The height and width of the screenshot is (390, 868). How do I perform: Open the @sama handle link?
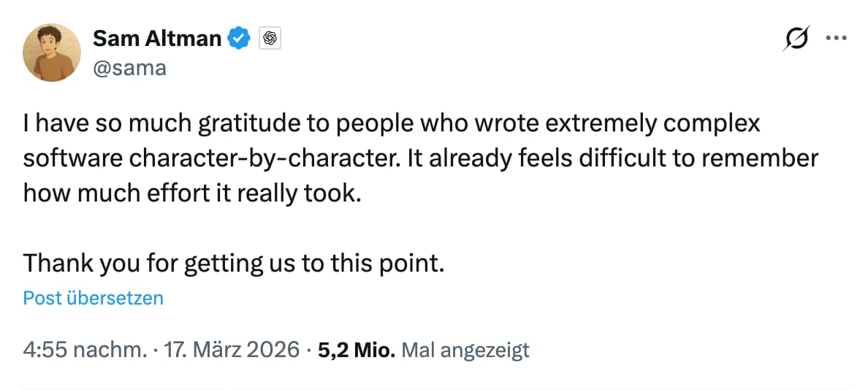pos(129,68)
